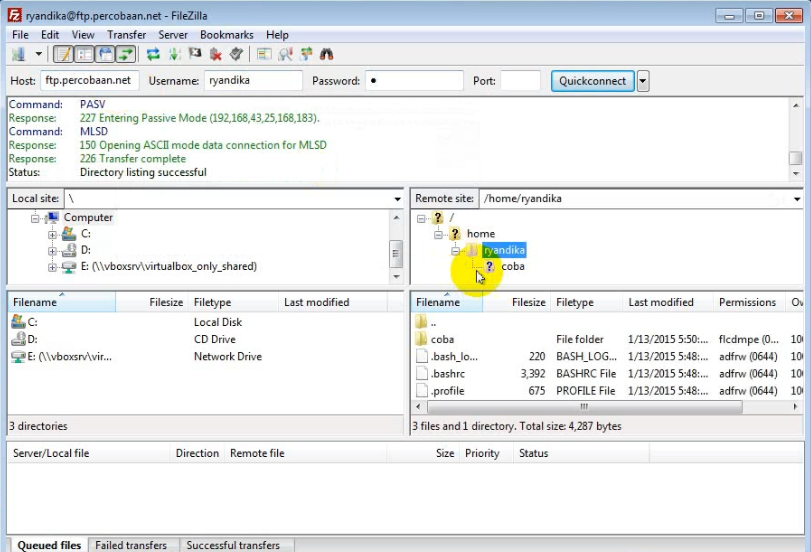Cancel the current operation icon

195,54
